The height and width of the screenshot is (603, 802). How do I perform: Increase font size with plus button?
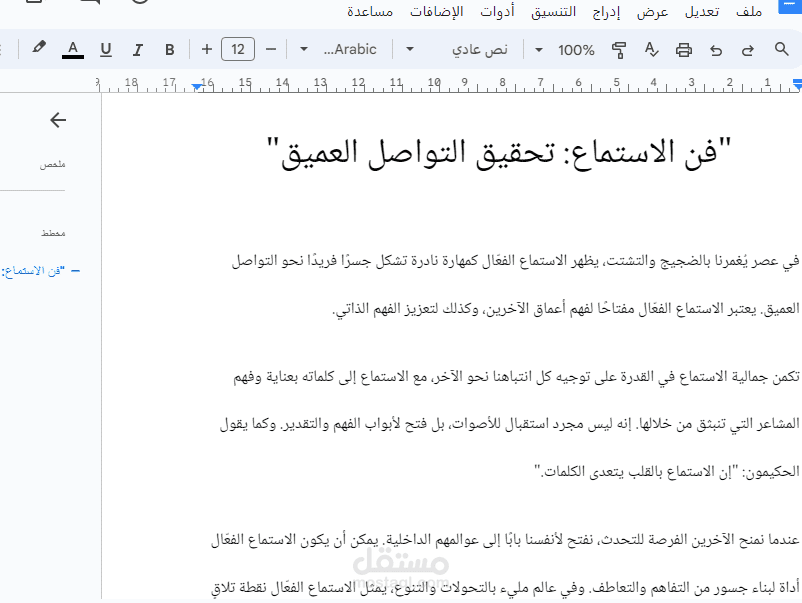point(207,50)
